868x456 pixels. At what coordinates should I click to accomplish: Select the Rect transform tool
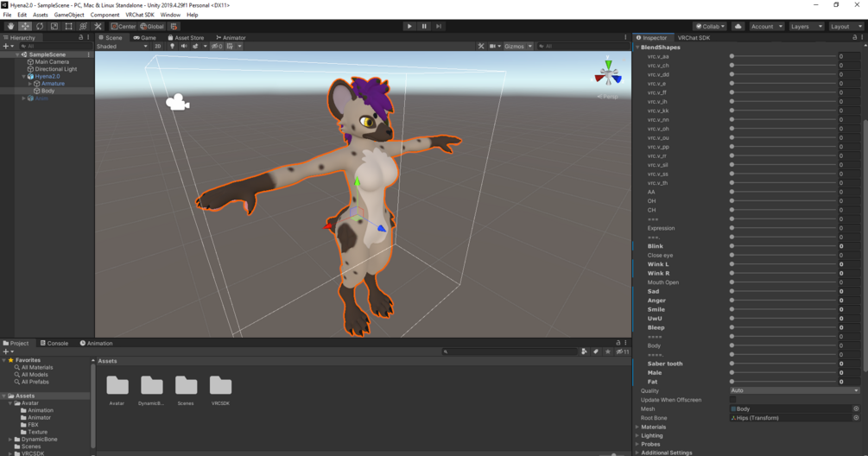tap(68, 26)
